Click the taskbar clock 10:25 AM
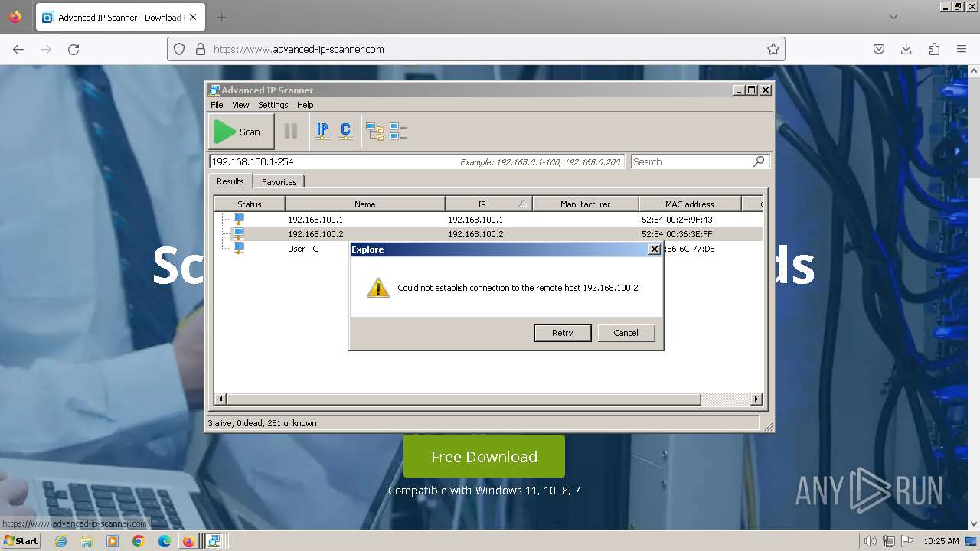This screenshot has width=980, height=551. (x=941, y=541)
